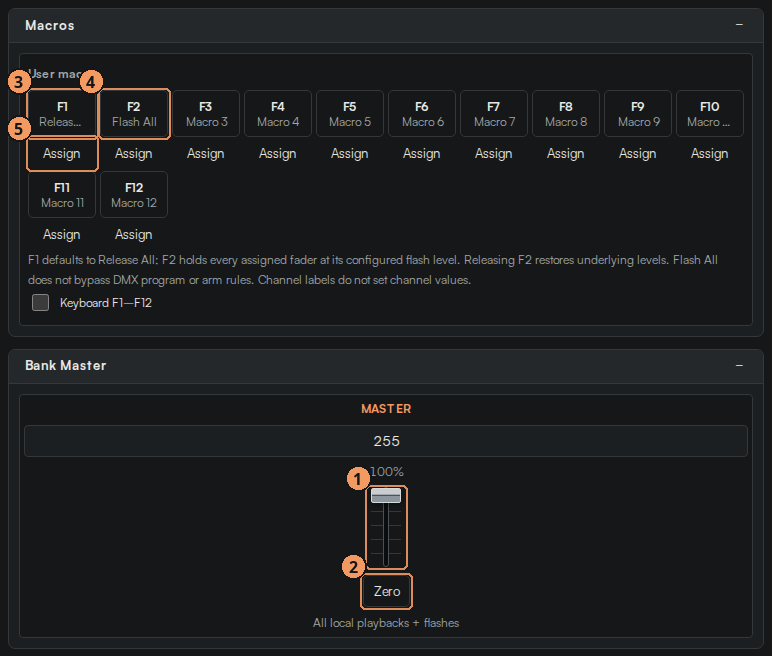Run the F9 Macro 9 button

[638, 114]
